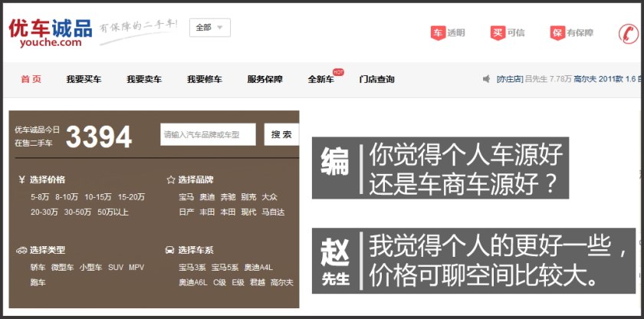The width and height of the screenshot is (644, 319).
Task: Click the red phone icon
Action: tap(629, 34)
